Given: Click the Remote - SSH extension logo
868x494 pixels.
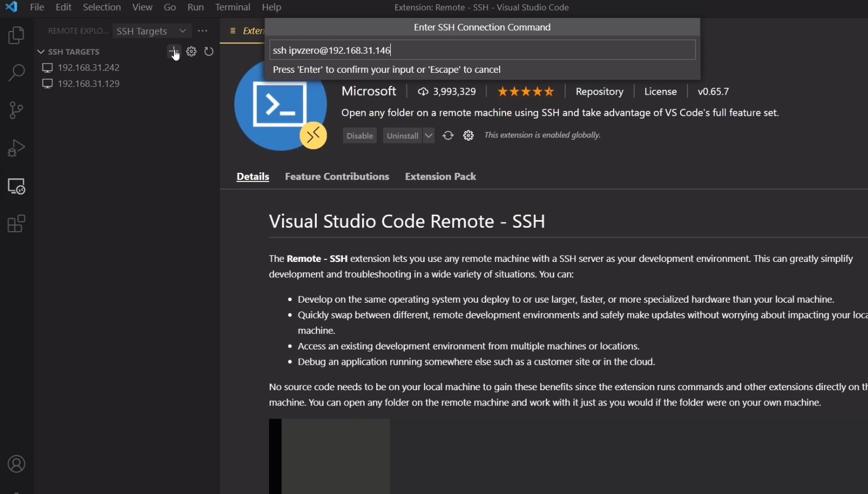Looking at the screenshot, I should pyautogui.click(x=280, y=104).
